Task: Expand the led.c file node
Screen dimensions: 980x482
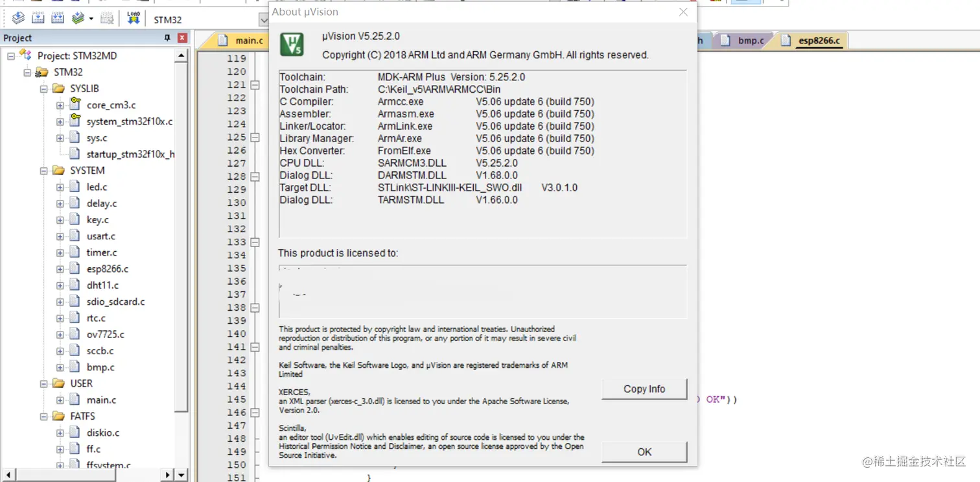Action: 60,187
